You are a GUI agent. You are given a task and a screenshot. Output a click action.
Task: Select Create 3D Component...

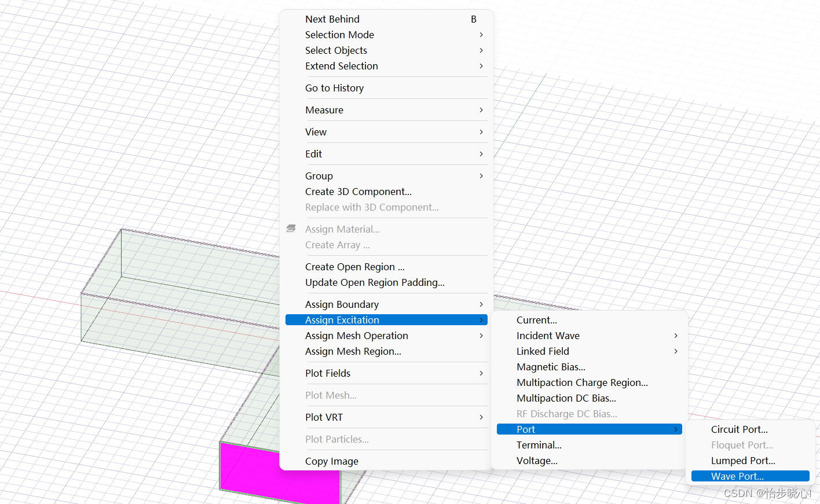[386, 192]
